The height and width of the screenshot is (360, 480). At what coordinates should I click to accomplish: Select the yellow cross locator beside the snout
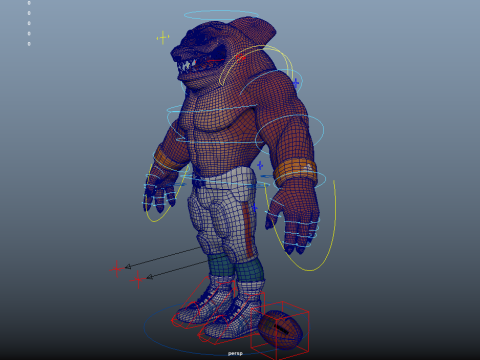[x=163, y=38]
